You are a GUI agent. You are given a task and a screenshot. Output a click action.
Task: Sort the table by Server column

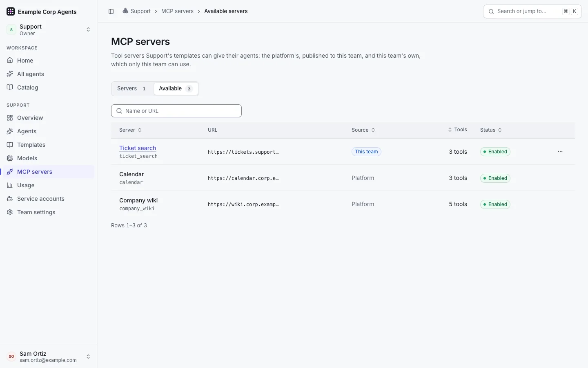click(x=130, y=130)
